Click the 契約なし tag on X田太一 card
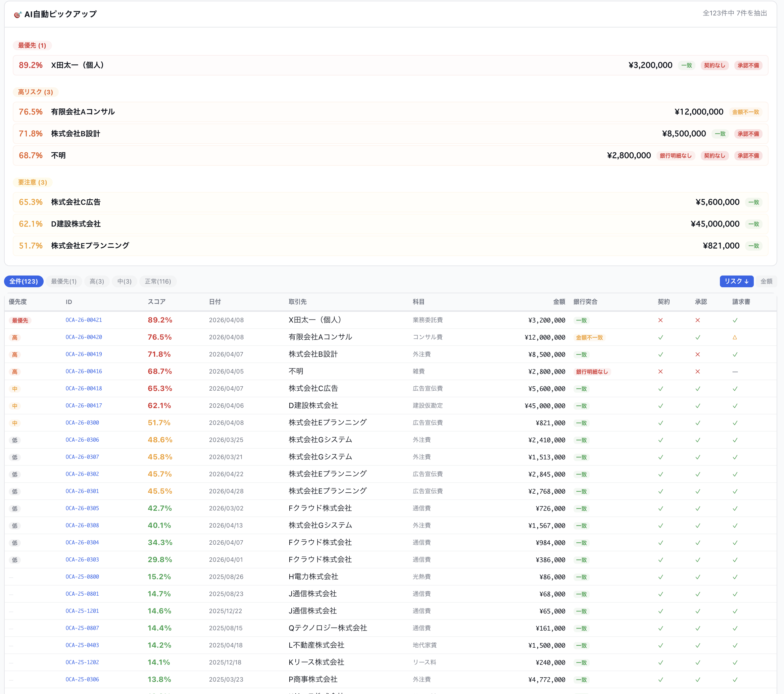The width and height of the screenshot is (784, 694). (715, 65)
